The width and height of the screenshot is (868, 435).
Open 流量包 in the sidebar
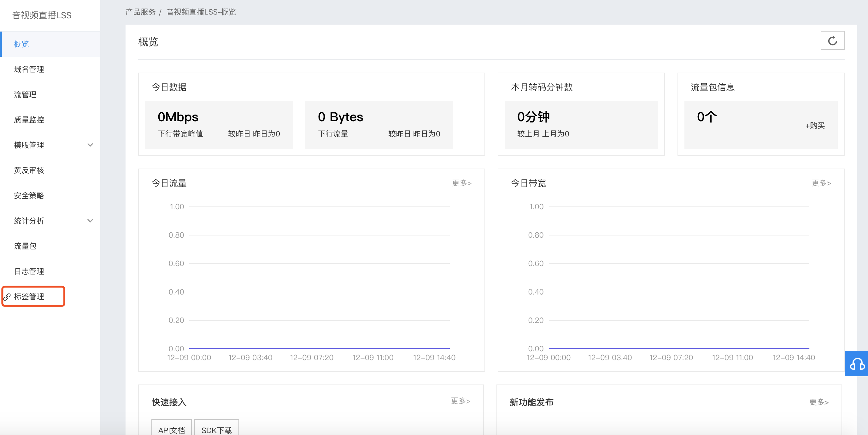25,246
